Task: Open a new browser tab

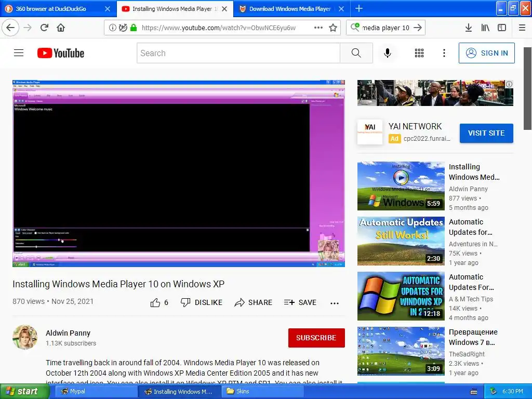Action: pyautogui.click(x=359, y=8)
